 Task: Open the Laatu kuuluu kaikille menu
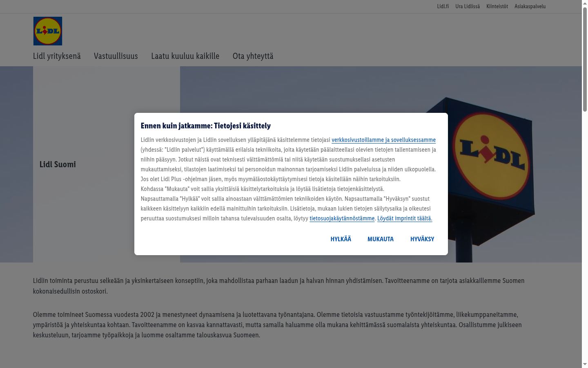tap(185, 56)
